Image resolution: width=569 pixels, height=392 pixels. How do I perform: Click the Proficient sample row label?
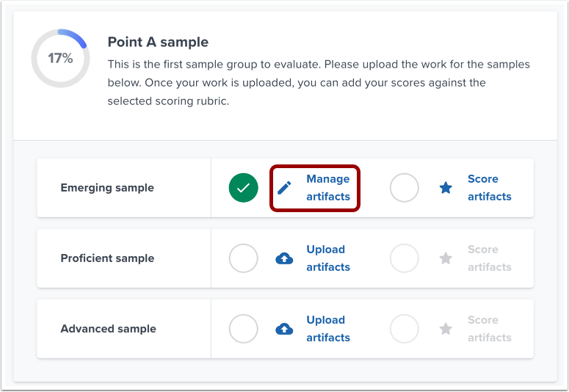pyautogui.click(x=107, y=258)
